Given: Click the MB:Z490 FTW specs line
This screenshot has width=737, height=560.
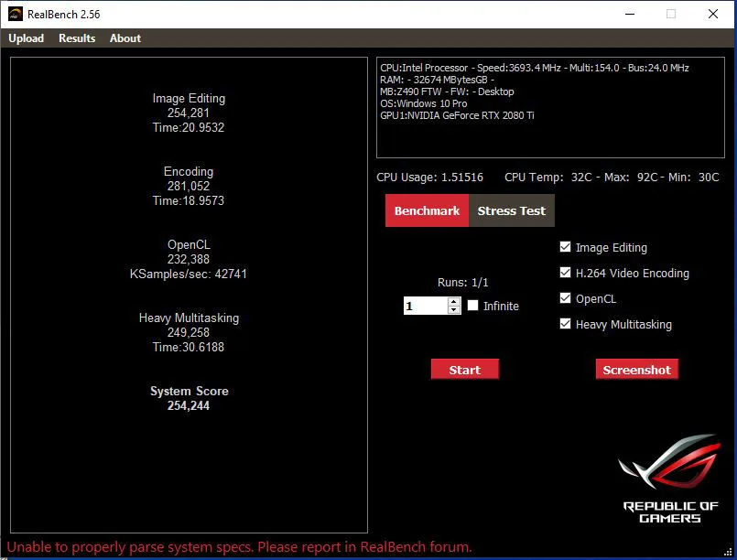Looking at the screenshot, I should [447, 92].
